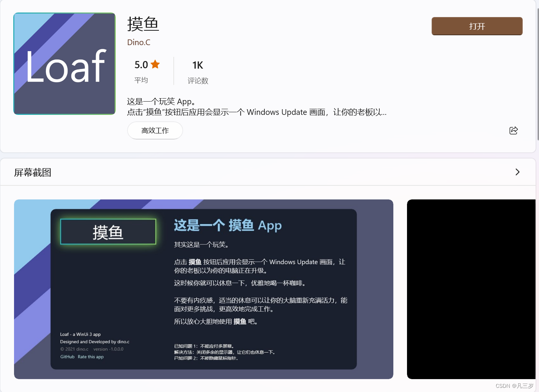Select the 高效工作 category tag

click(x=155, y=130)
